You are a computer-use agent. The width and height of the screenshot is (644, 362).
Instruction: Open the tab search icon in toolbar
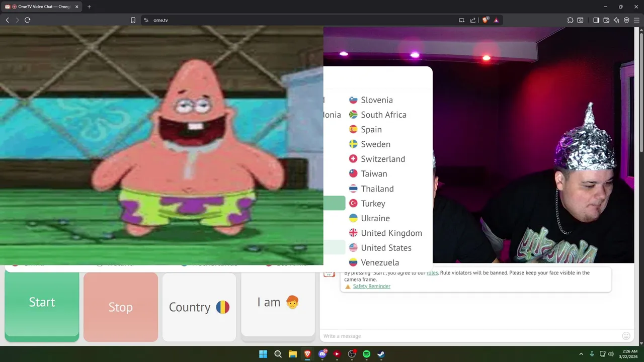[580, 20]
